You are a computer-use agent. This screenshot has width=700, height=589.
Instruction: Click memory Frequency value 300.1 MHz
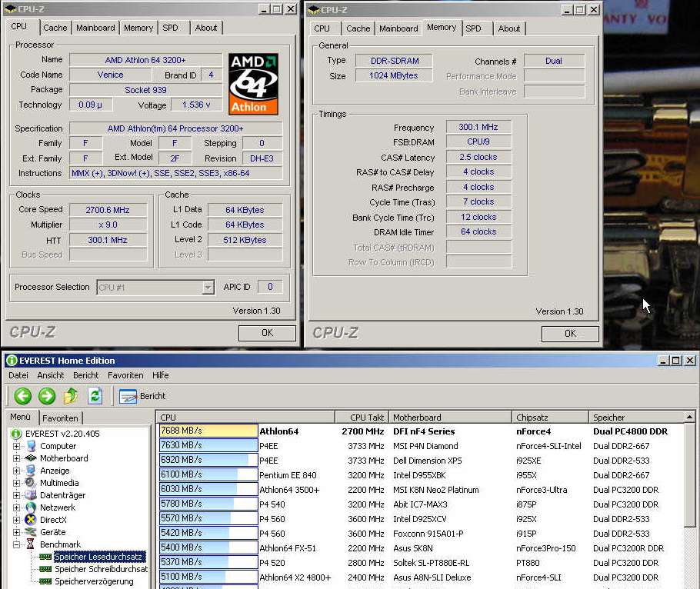point(478,127)
